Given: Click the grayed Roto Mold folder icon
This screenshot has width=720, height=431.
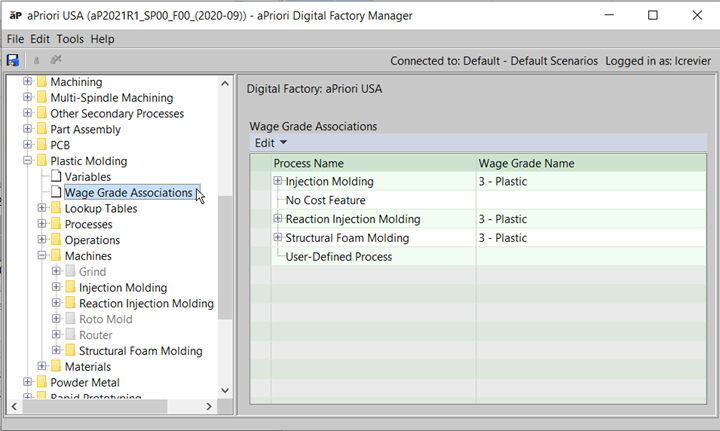Looking at the screenshot, I should pos(70,319).
